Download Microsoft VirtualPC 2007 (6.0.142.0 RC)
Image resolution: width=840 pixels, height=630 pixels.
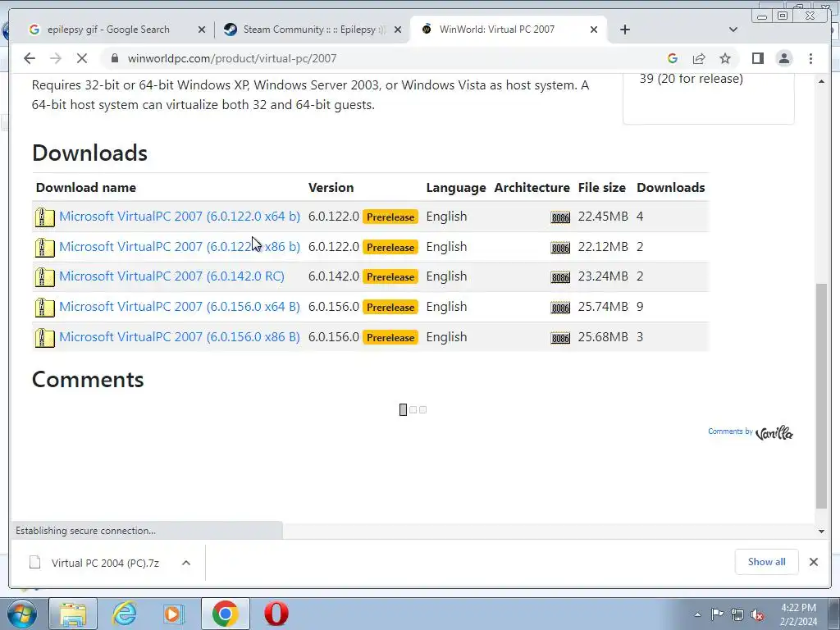tap(171, 276)
